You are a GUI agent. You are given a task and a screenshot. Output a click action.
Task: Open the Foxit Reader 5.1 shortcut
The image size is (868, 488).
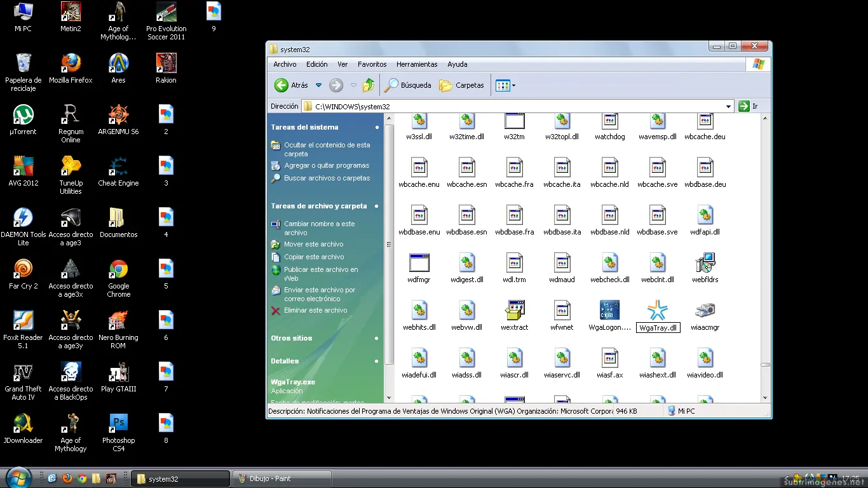point(23,330)
